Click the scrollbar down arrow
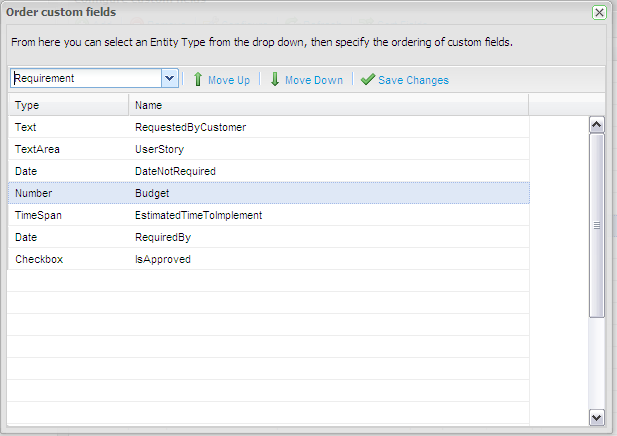 pyautogui.click(x=597, y=416)
